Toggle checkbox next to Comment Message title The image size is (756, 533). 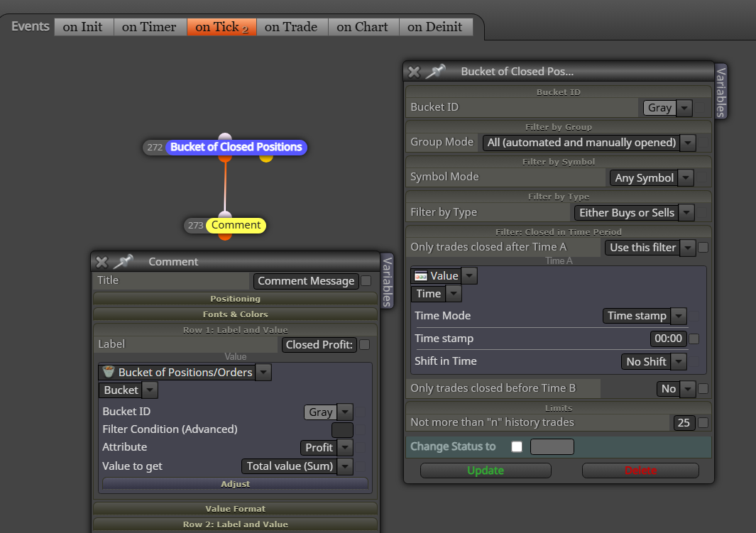366,280
